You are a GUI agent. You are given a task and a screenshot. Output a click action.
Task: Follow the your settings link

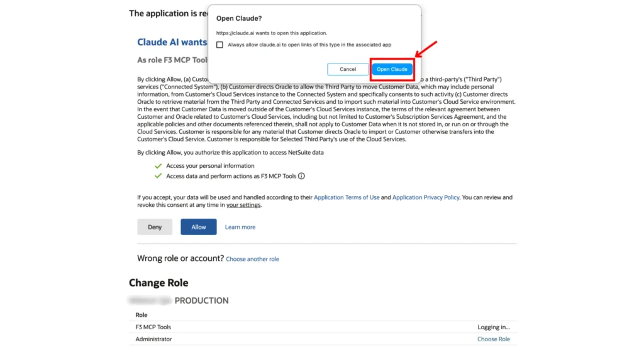pos(243,206)
